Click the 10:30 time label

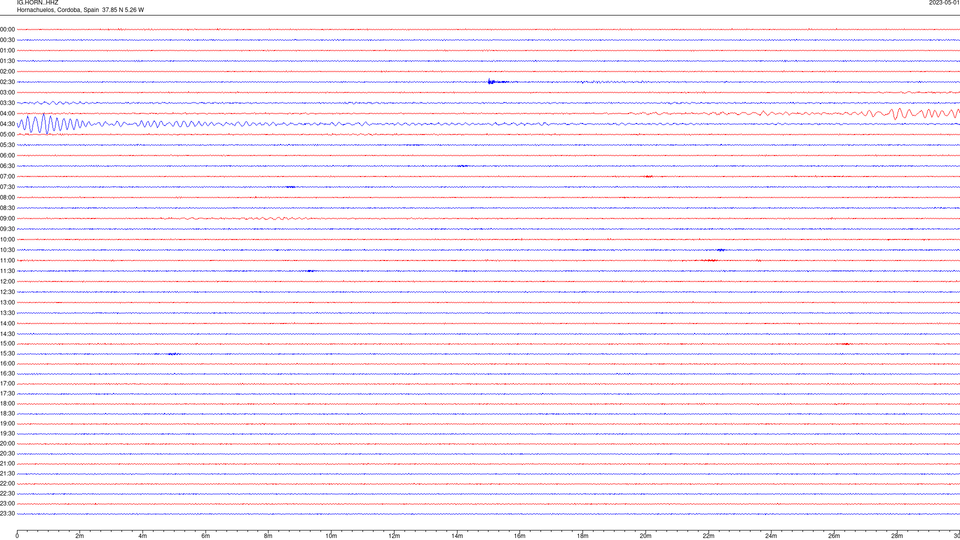[7, 250]
